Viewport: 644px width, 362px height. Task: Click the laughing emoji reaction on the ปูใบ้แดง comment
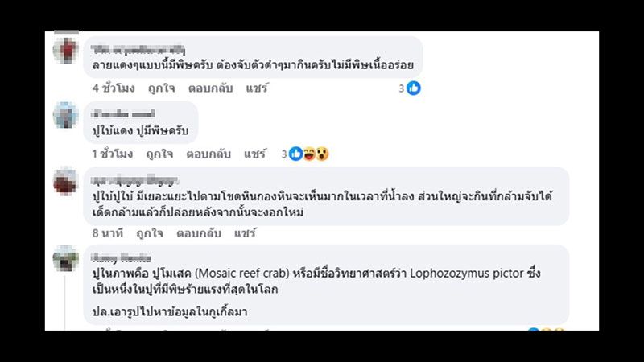coord(309,154)
